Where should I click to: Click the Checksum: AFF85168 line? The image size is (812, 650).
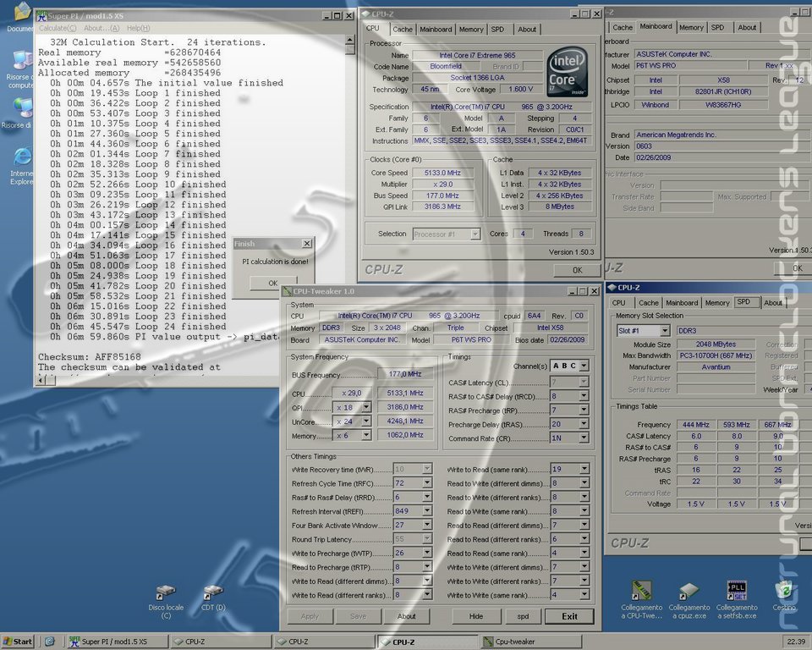click(90, 356)
